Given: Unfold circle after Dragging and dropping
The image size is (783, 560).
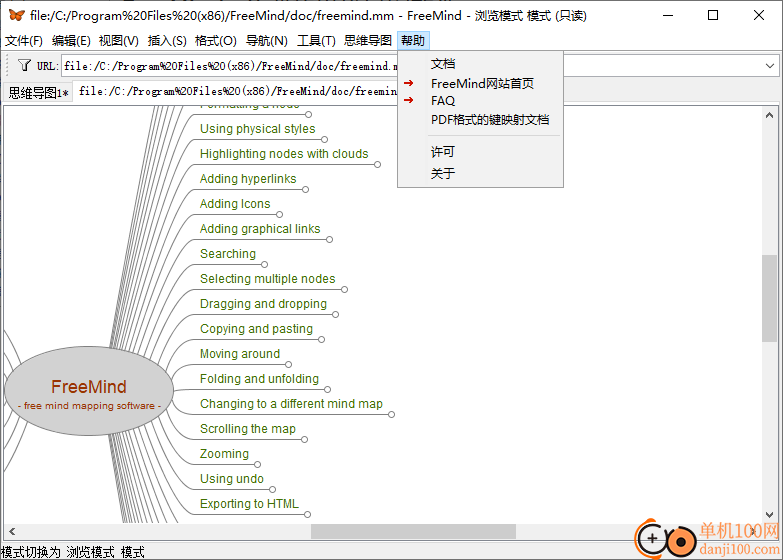Looking at the screenshot, I should click(x=336, y=315).
